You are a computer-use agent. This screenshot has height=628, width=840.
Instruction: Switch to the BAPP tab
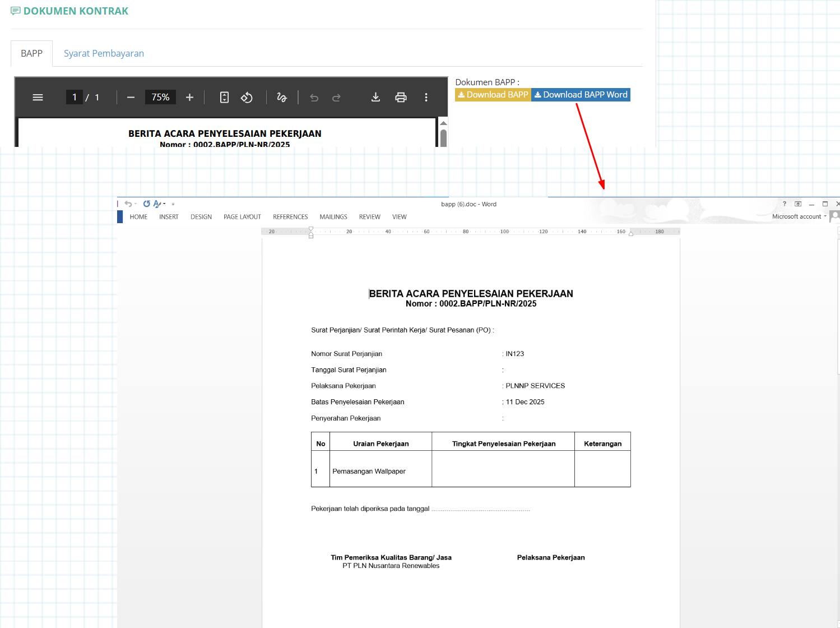point(31,53)
